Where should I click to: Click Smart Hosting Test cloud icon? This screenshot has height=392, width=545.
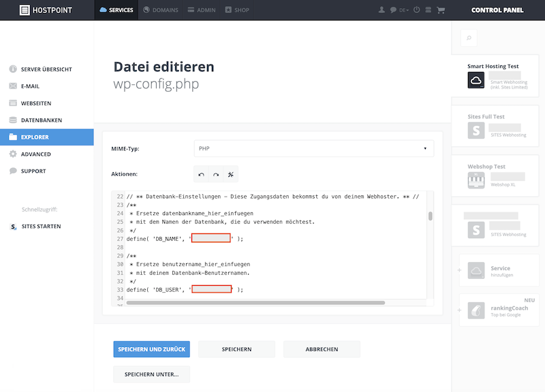click(x=476, y=80)
